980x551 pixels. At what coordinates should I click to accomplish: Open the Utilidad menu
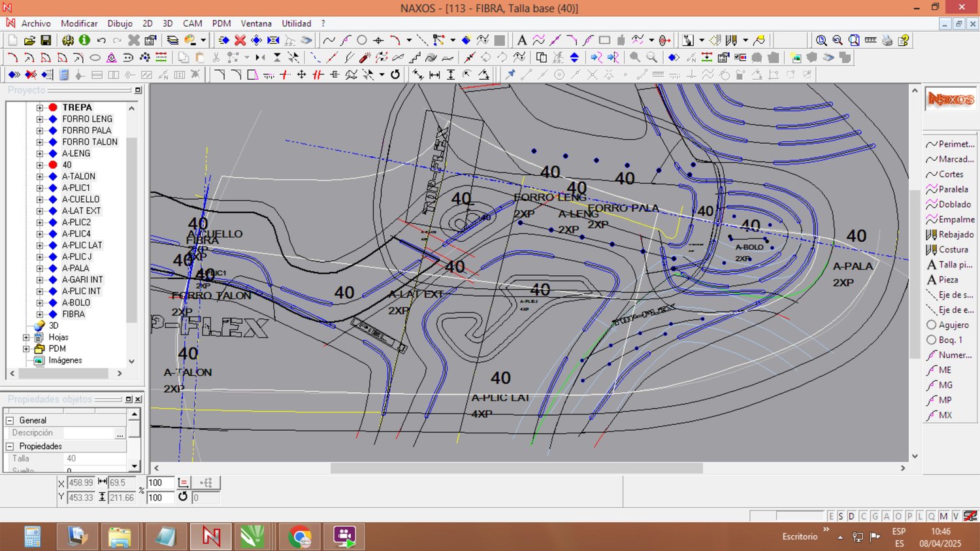point(297,24)
